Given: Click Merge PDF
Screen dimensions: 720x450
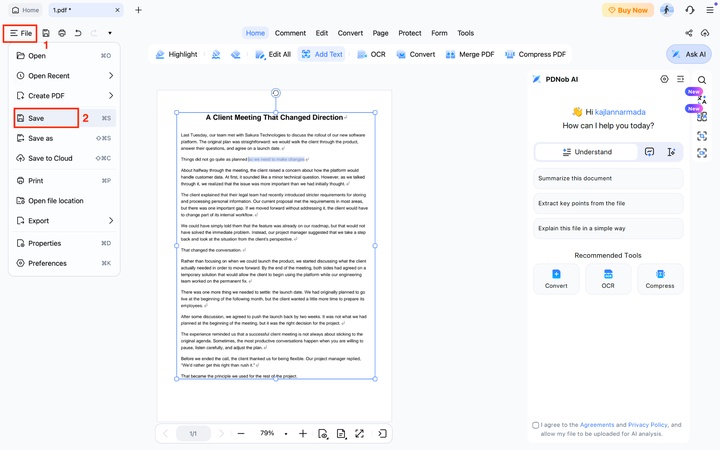Looking at the screenshot, I should pos(470,54).
